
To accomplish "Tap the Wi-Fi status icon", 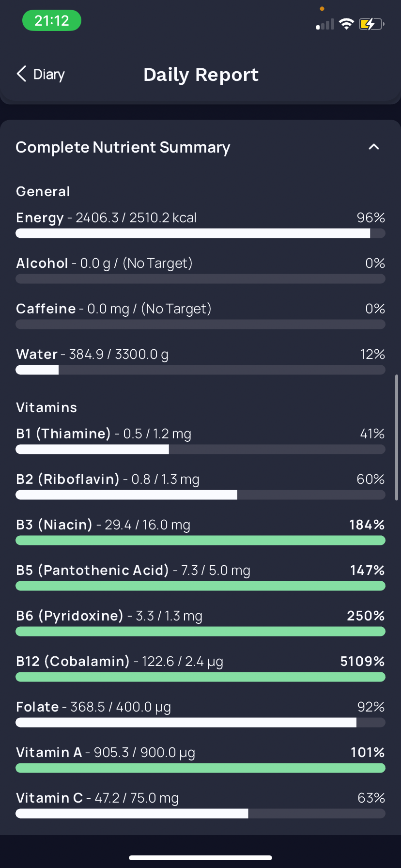I will coord(346,24).
